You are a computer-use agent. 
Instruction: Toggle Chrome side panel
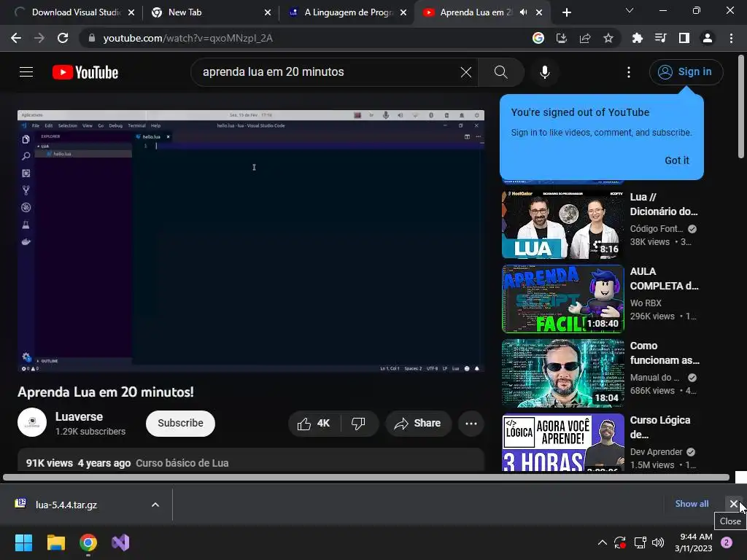pos(684,38)
